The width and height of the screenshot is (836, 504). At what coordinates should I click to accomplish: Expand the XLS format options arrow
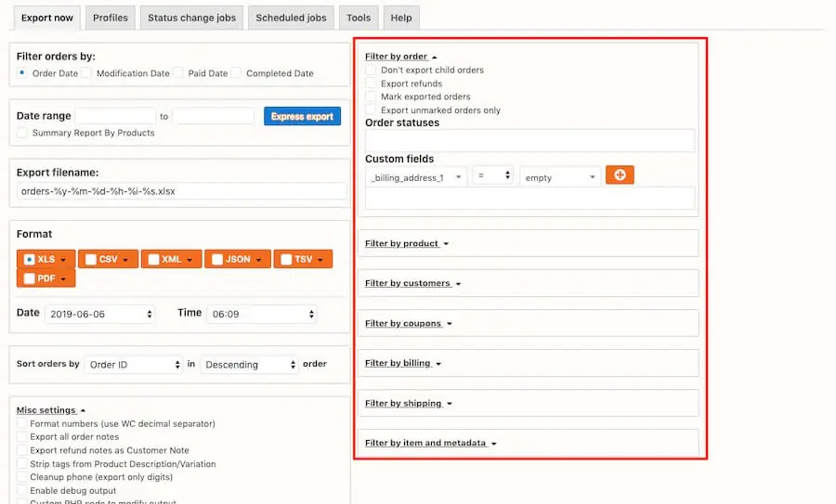point(63,260)
